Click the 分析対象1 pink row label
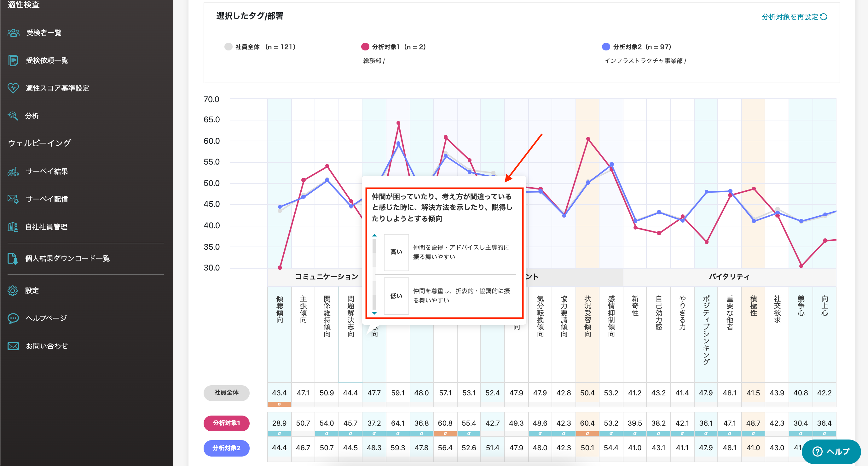The width and height of the screenshot is (868, 466). pos(226,423)
